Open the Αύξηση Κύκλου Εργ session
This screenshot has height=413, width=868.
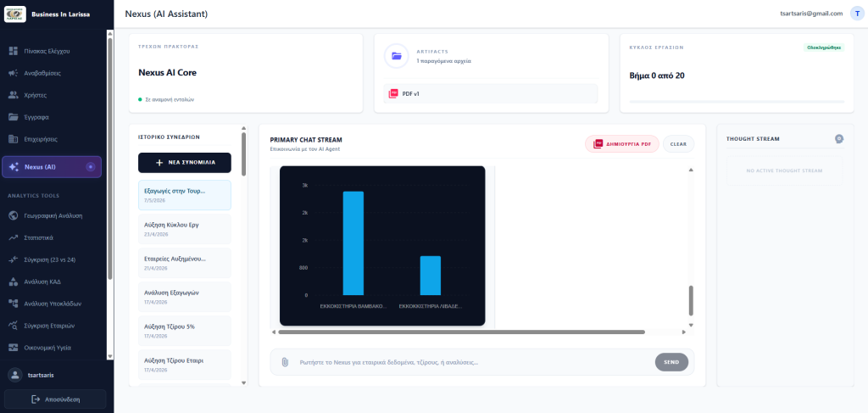[x=185, y=229]
